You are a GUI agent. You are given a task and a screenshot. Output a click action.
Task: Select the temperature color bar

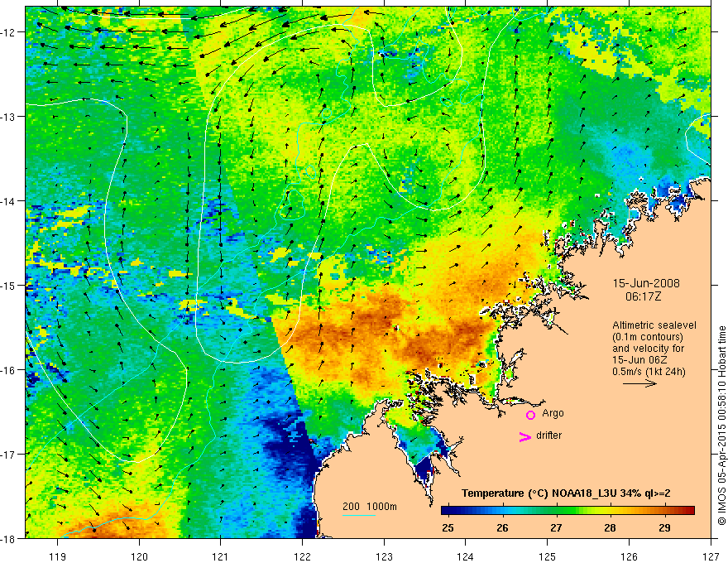click(x=568, y=511)
